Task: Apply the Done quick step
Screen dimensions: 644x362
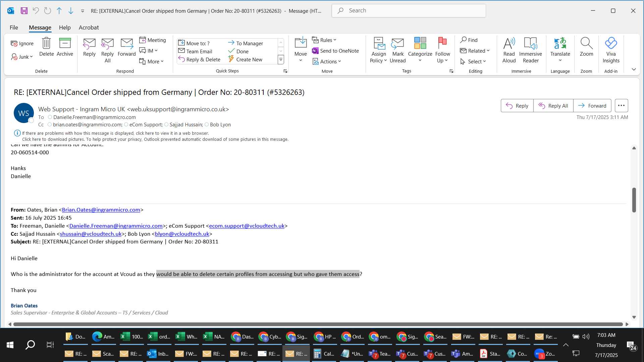Action: pyautogui.click(x=238, y=51)
